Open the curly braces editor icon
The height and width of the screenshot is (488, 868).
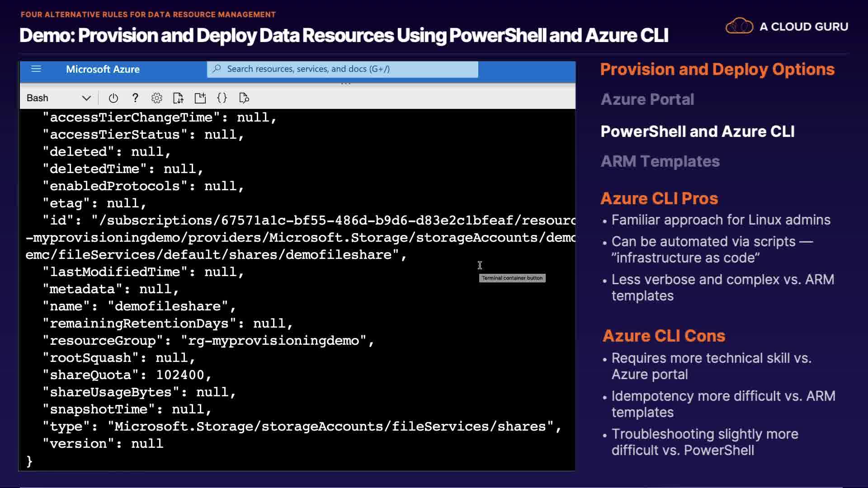click(x=222, y=98)
